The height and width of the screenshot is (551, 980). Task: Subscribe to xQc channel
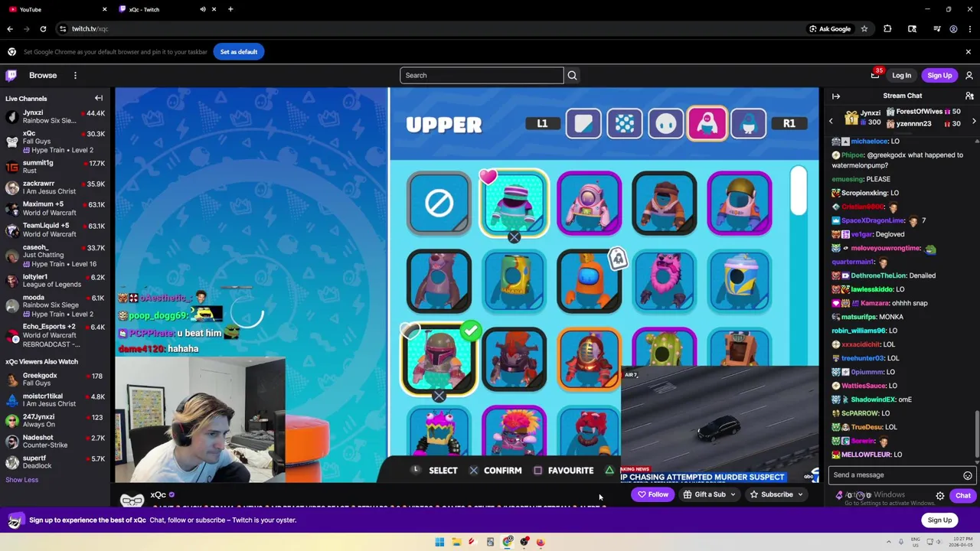[771, 494]
